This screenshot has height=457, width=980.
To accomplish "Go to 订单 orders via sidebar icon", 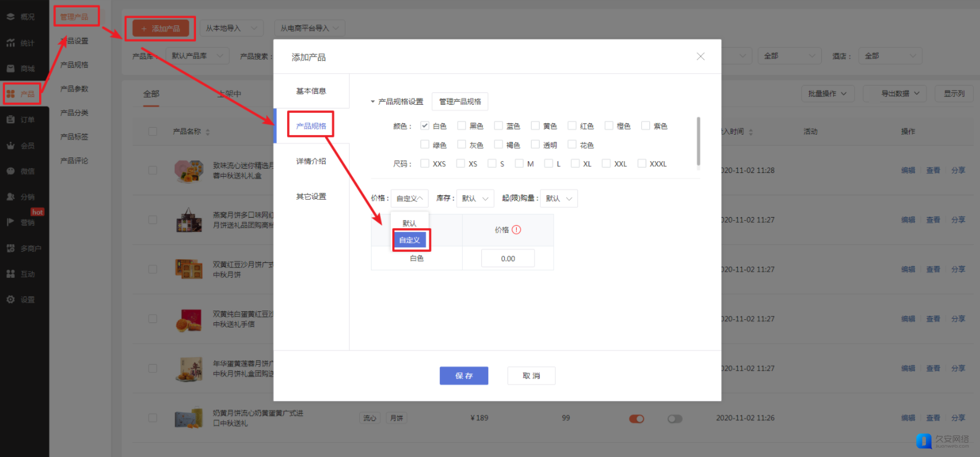I will [x=11, y=120].
